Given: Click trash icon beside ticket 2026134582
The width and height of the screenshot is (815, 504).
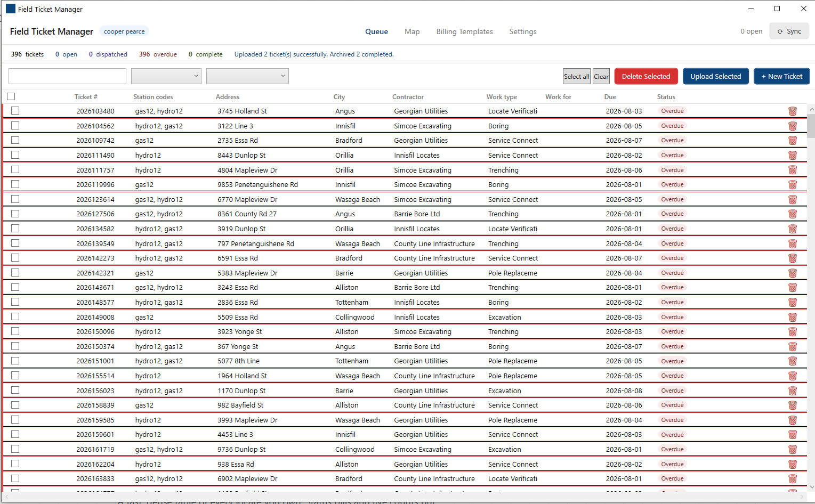Looking at the screenshot, I should [793, 229].
